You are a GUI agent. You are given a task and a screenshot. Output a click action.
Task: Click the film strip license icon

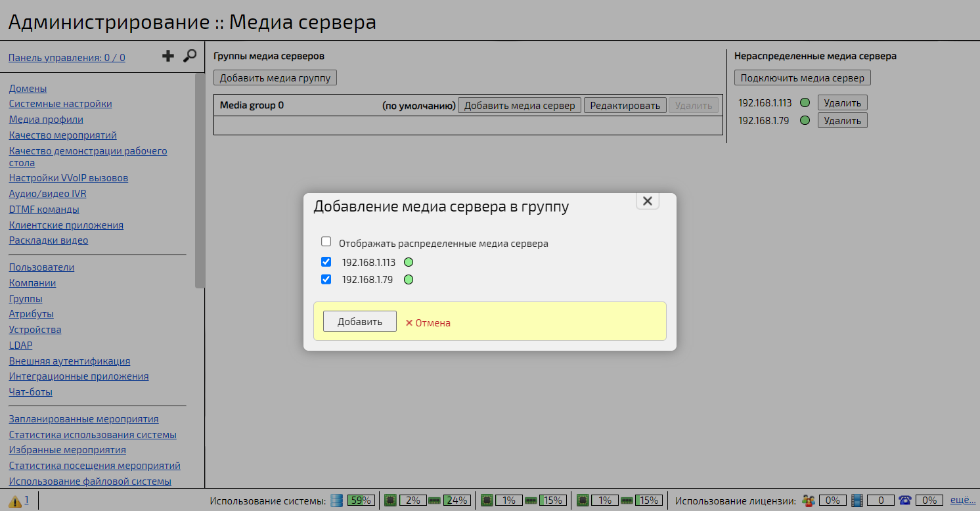[x=857, y=500]
